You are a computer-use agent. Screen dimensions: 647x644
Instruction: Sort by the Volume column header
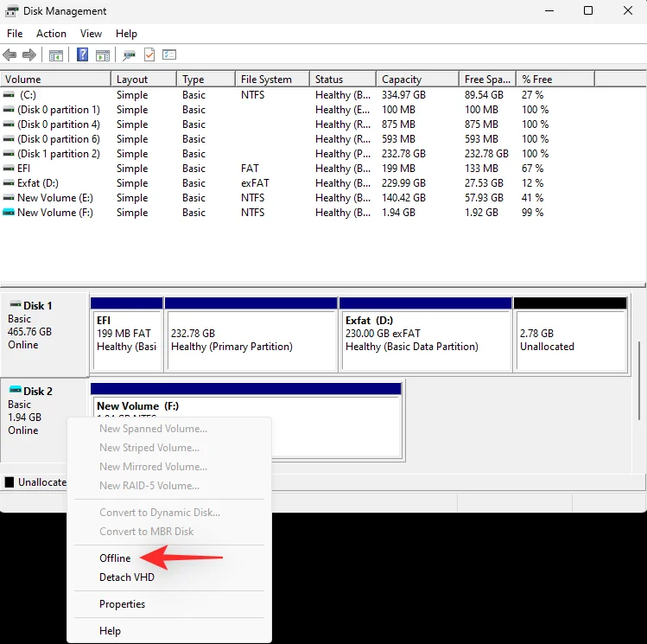pyautogui.click(x=55, y=80)
